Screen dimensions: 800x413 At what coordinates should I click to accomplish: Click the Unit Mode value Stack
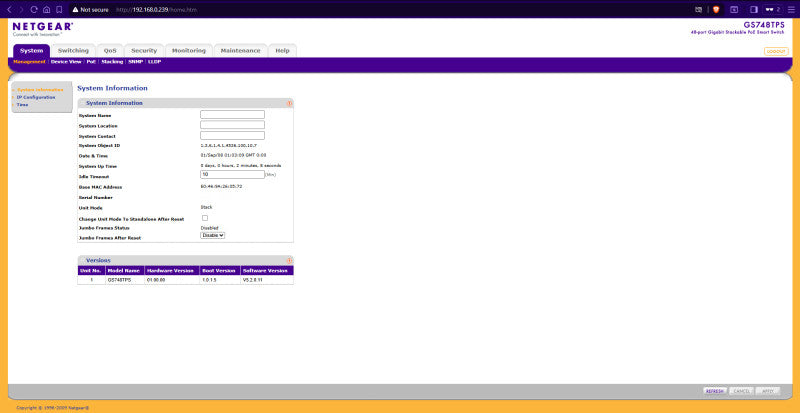pos(207,207)
